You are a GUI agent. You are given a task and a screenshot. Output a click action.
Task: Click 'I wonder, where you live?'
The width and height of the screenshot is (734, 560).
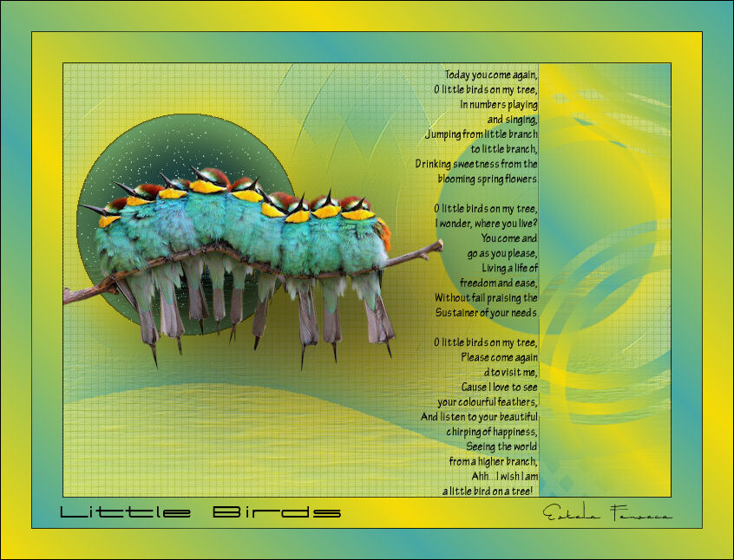pos(487,224)
